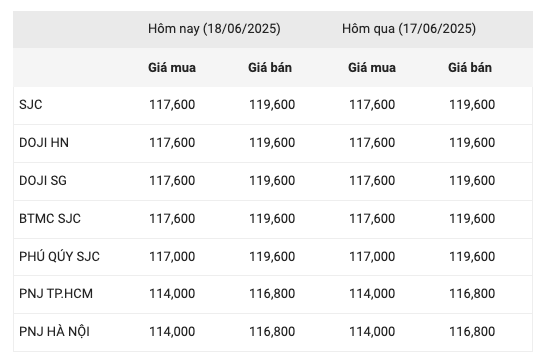Image resolution: width=542 pixels, height=360 pixels.
Task: Click the DOJI HN row label
Action: click(44, 142)
